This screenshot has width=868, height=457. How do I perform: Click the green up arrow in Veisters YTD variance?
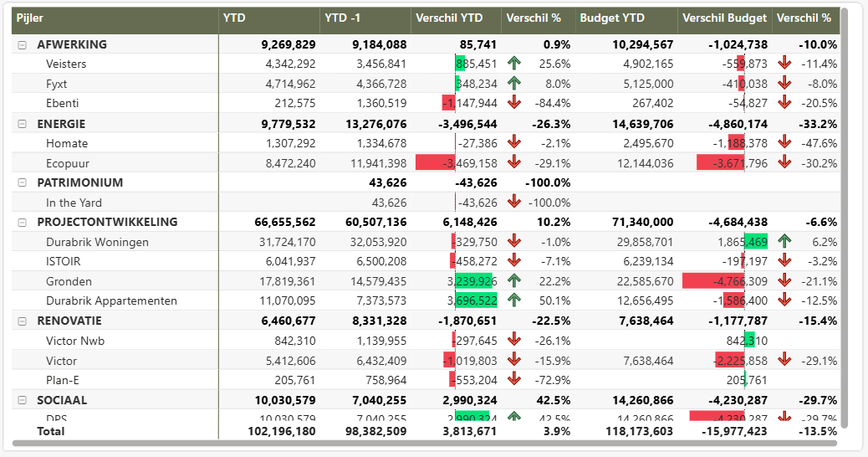[513, 64]
